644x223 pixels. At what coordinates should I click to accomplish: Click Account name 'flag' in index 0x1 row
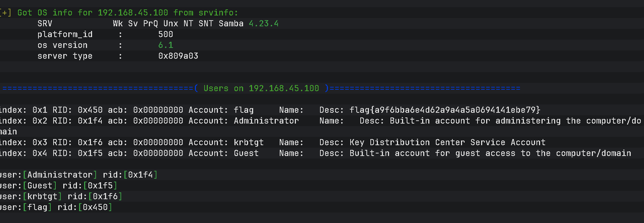tap(244, 110)
